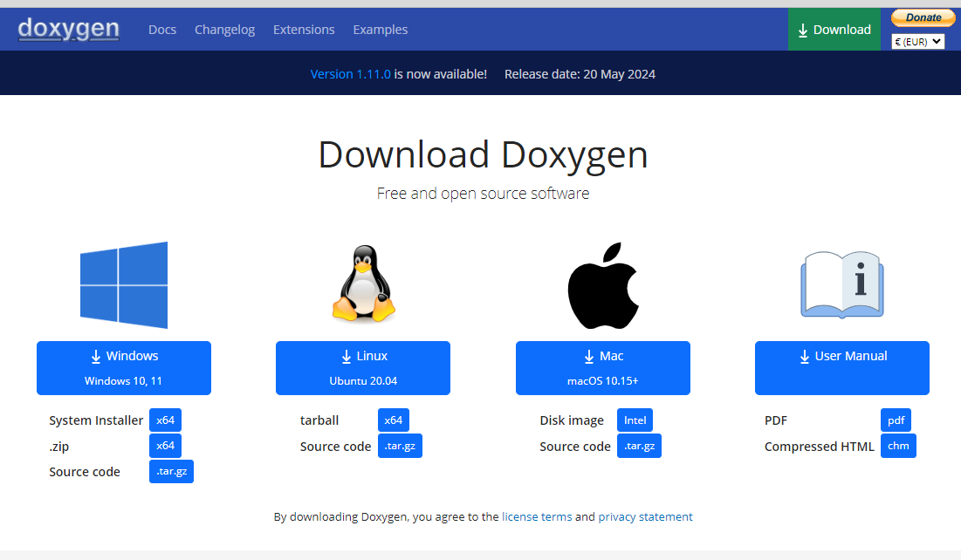
Task: Click the doxygen logo in the header
Action: coord(68,29)
